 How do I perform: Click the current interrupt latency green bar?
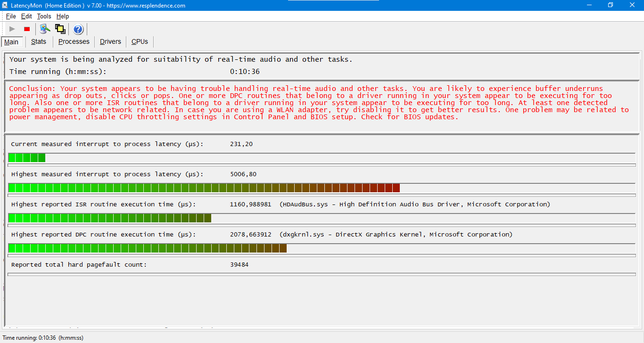[x=27, y=157]
